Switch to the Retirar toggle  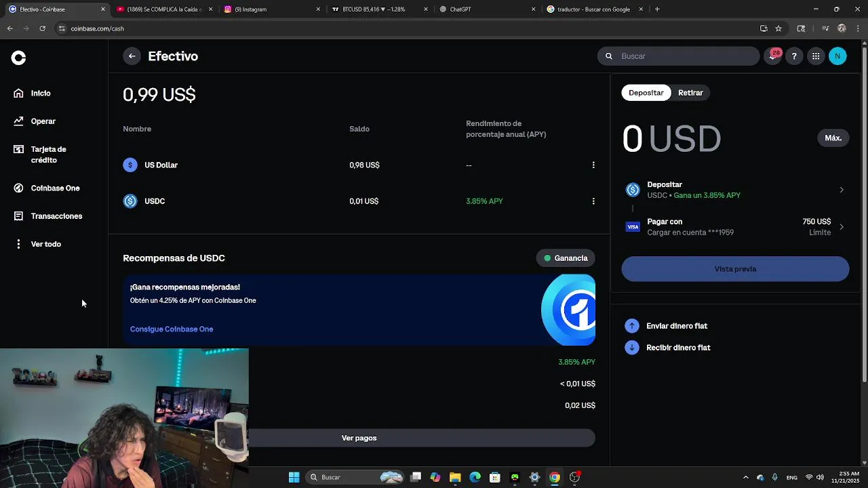click(690, 93)
